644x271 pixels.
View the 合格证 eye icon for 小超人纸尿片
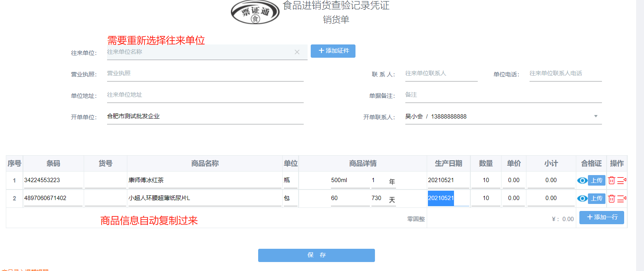tap(582, 198)
